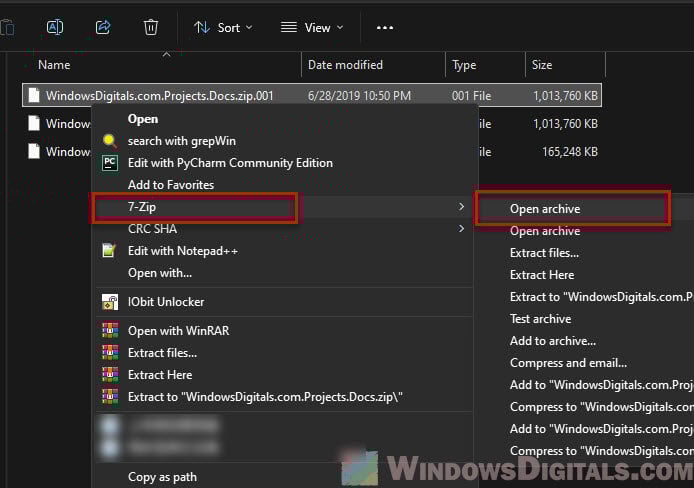Click the file icon of the 165,248 KB file

click(x=34, y=151)
